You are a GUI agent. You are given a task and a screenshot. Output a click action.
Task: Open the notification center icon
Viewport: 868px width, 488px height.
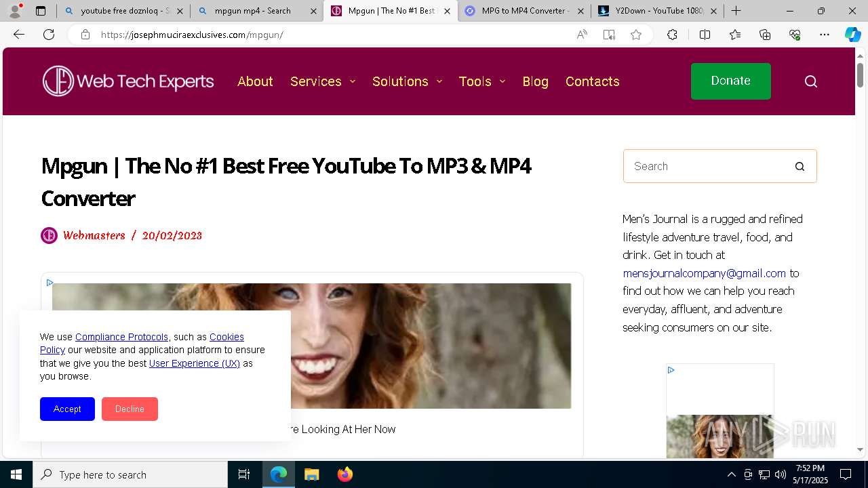click(x=846, y=474)
